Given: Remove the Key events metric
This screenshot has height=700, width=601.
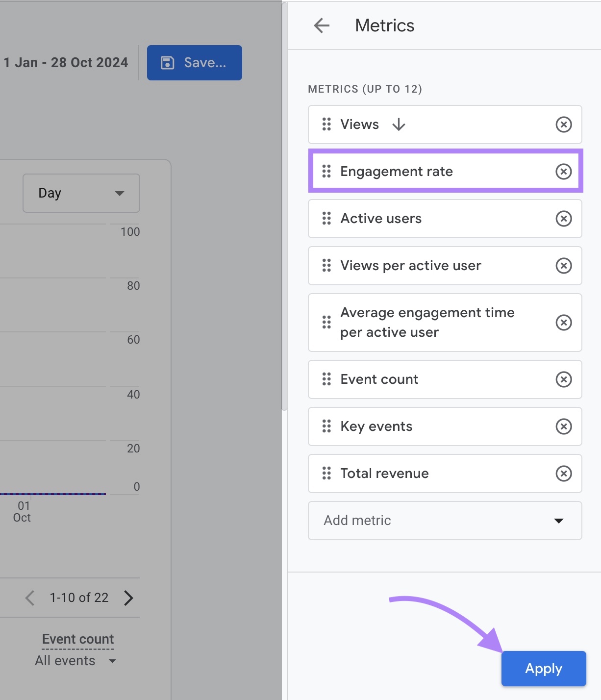Looking at the screenshot, I should pyautogui.click(x=564, y=426).
